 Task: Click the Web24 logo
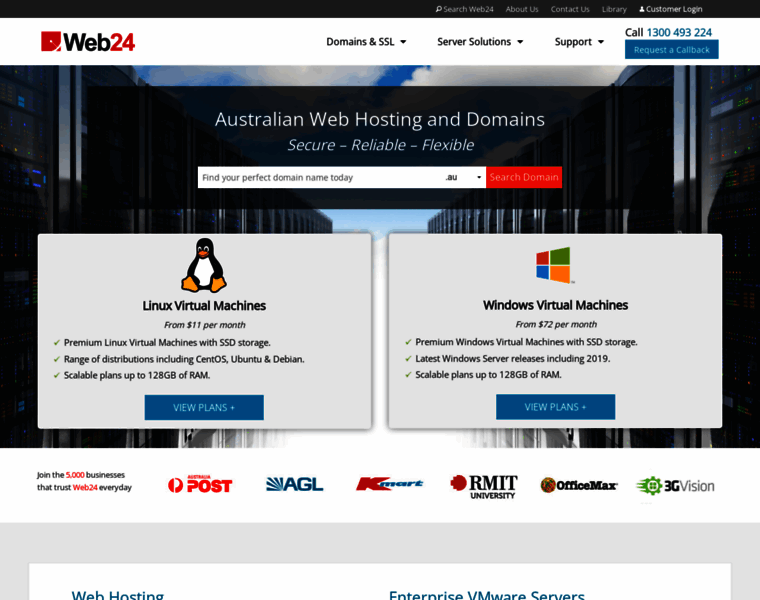(88, 42)
